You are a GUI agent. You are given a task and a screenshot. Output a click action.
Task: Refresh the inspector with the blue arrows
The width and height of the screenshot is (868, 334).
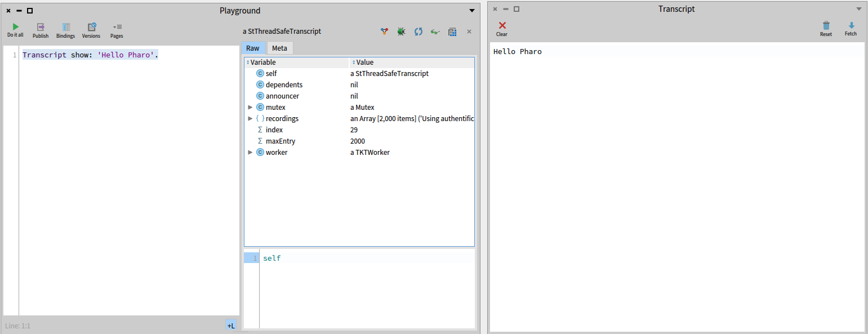[418, 32]
